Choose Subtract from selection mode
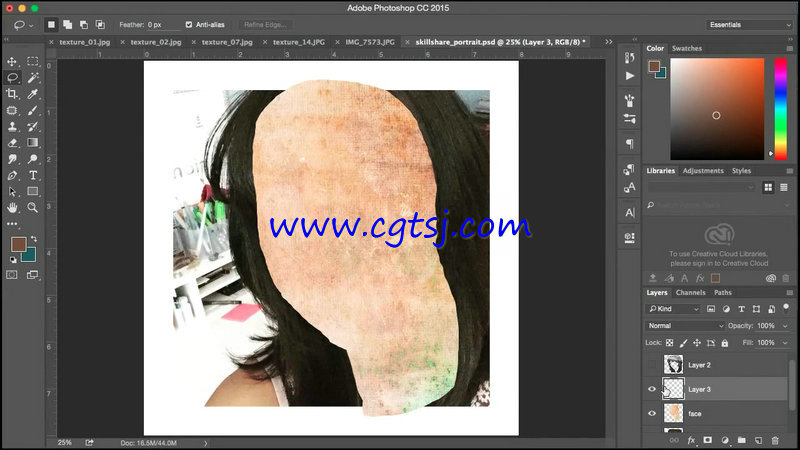This screenshot has width=800, height=450. point(84,24)
